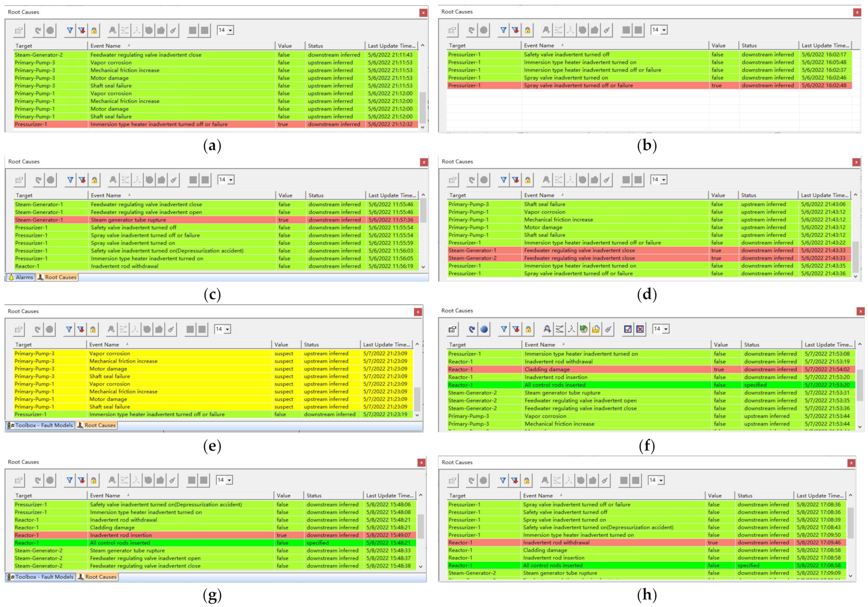
Task: Click the vertical scrollbar thumb in panel (h)
Action: tap(850, 523)
